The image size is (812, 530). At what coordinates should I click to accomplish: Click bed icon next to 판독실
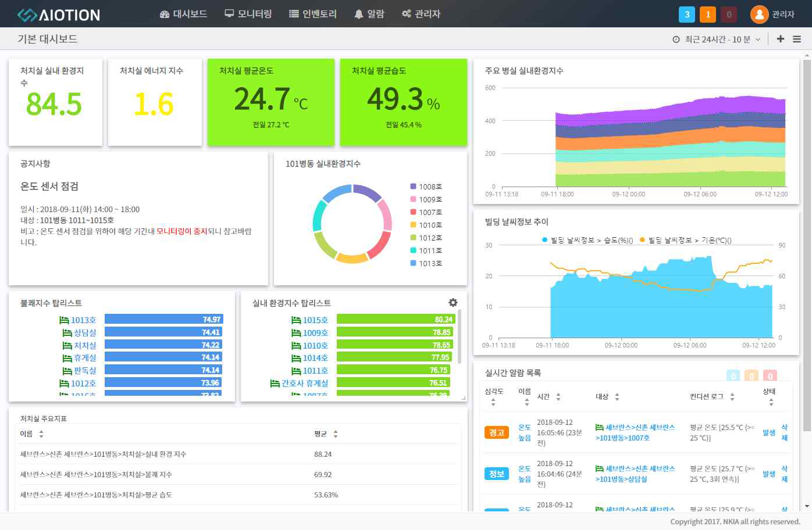pyautogui.click(x=67, y=371)
